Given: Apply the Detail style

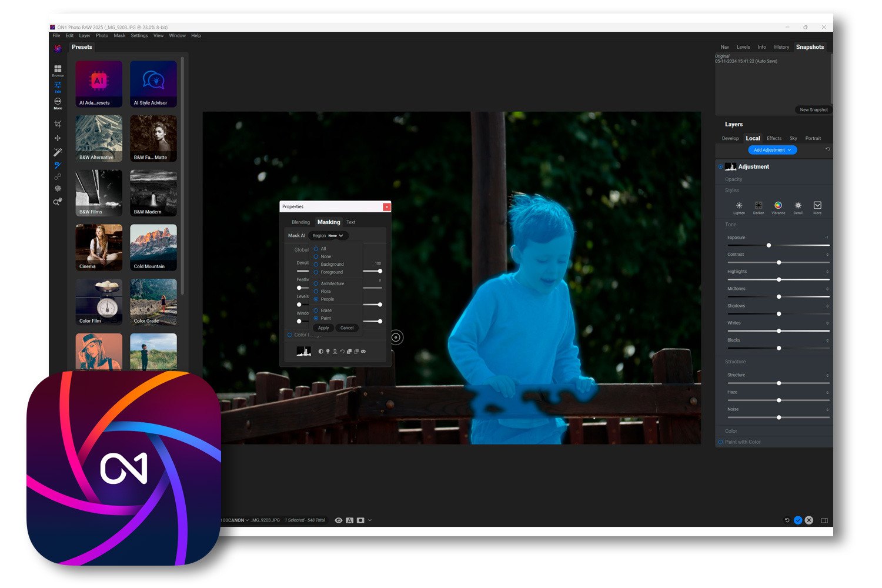Looking at the screenshot, I should [798, 208].
